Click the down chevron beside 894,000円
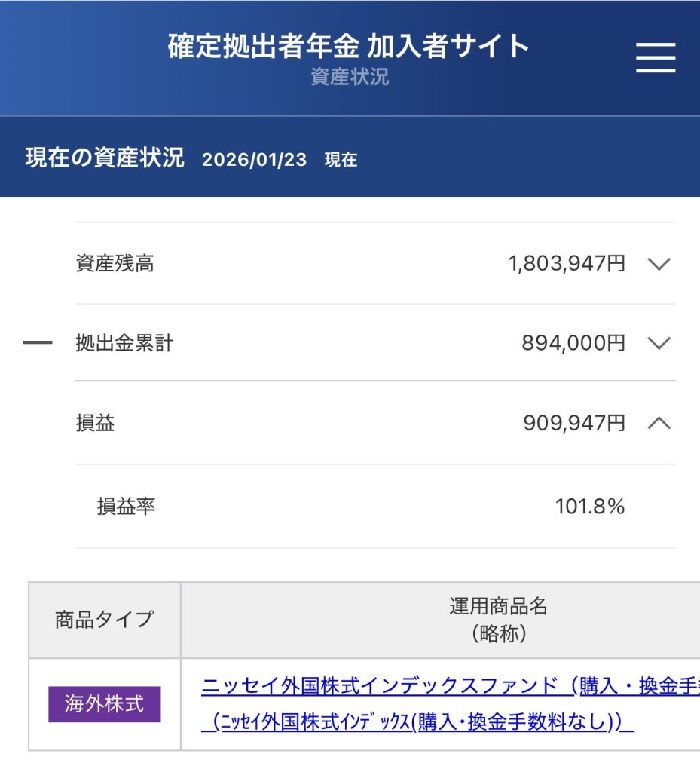The image size is (700, 772). pos(659,343)
